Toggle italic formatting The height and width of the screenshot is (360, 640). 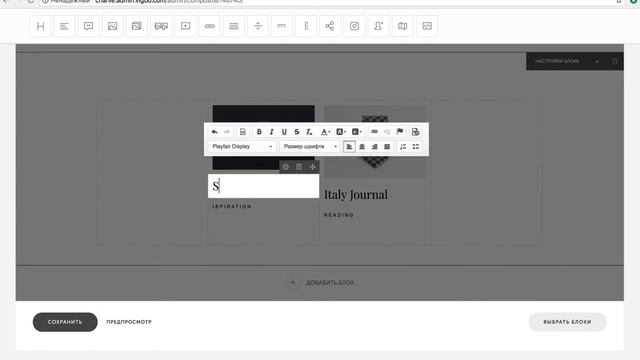tap(271, 132)
